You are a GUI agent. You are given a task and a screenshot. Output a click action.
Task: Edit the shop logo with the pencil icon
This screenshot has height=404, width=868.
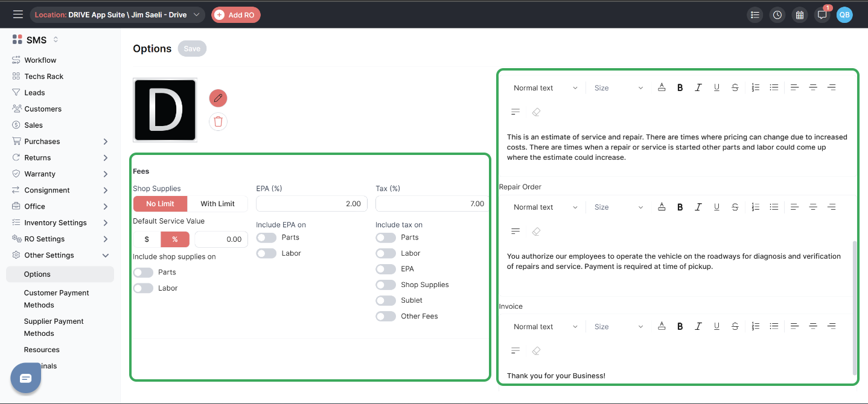pyautogui.click(x=218, y=98)
